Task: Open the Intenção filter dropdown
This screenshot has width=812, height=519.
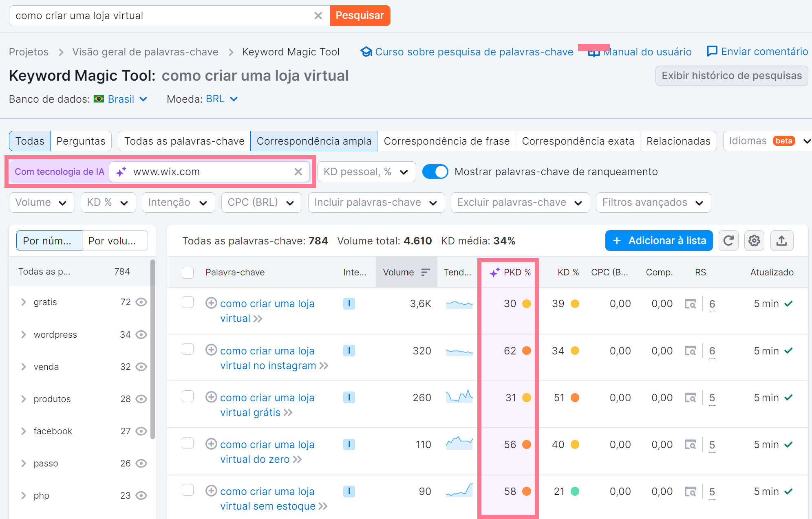Action: tap(178, 202)
